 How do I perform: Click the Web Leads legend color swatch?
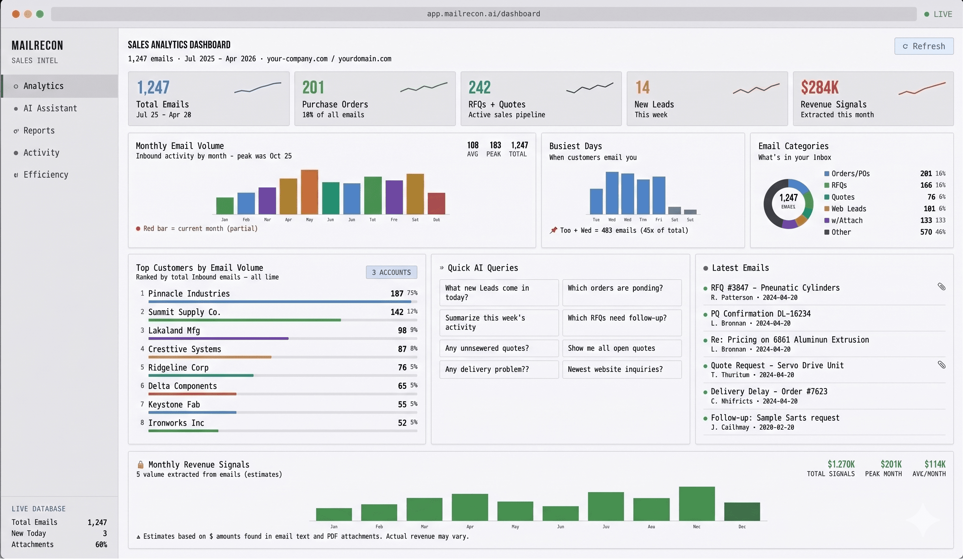point(826,209)
